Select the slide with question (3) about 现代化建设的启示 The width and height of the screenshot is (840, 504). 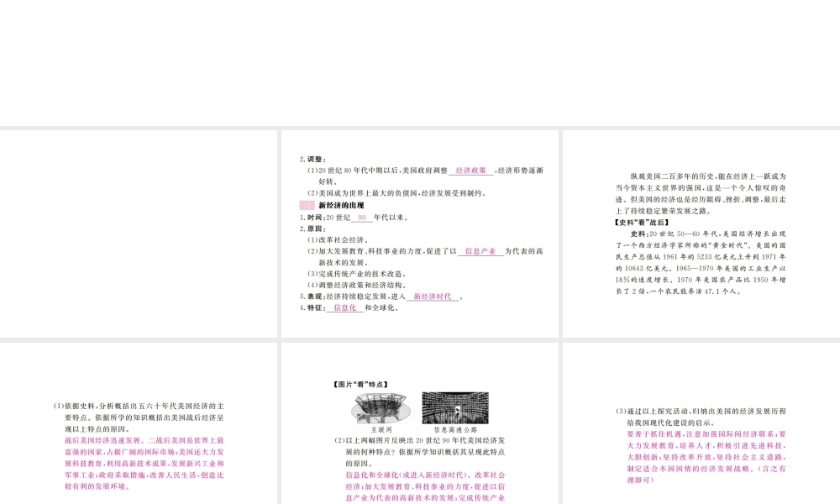pyautogui.click(x=701, y=423)
